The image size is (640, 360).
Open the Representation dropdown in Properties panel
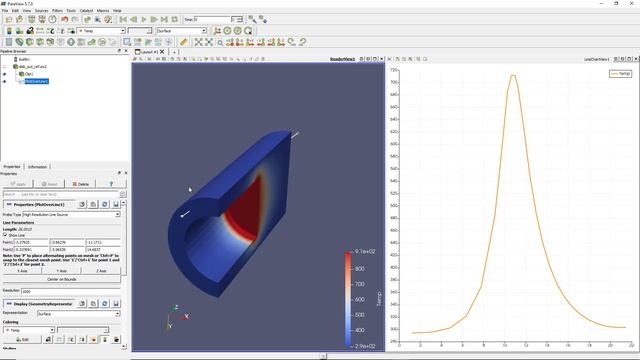coord(78,313)
